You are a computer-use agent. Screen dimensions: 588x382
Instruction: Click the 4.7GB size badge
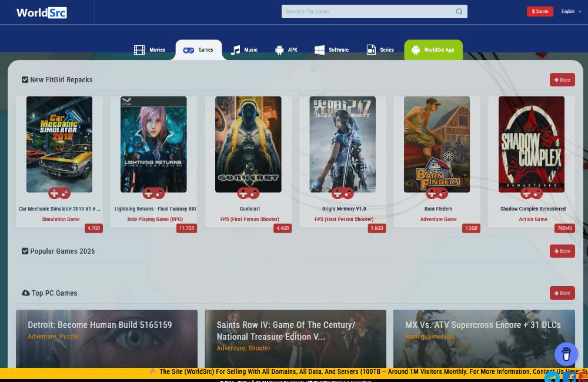tap(93, 228)
